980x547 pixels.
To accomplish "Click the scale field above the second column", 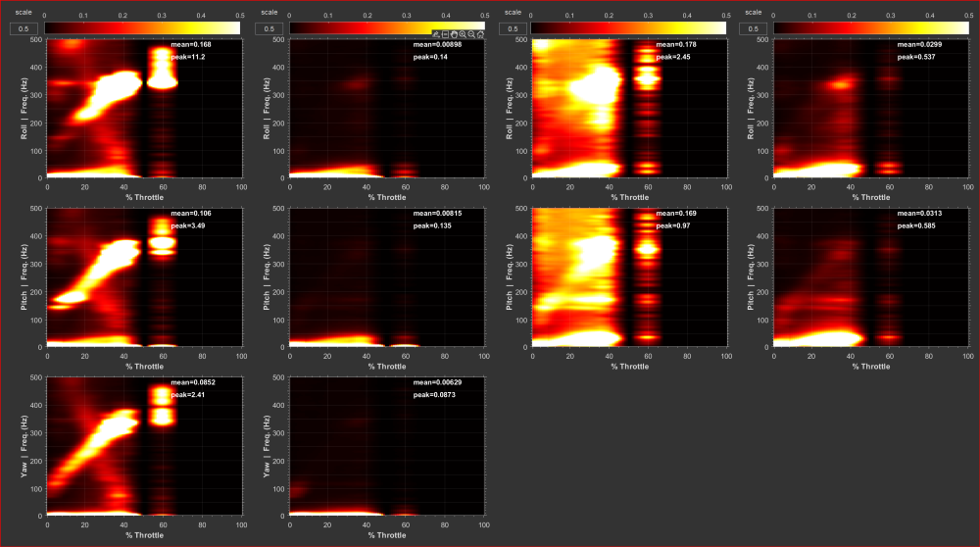I will (265, 28).
